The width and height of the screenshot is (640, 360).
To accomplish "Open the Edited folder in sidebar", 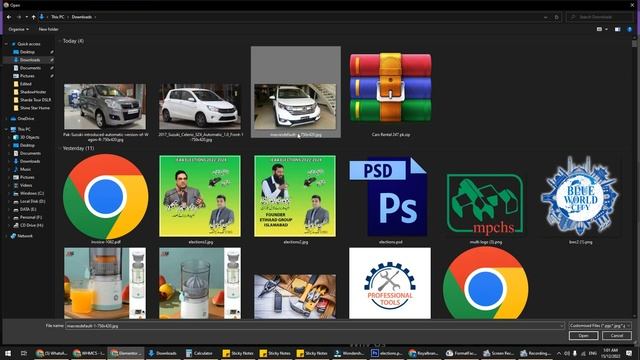I will click(25, 84).
